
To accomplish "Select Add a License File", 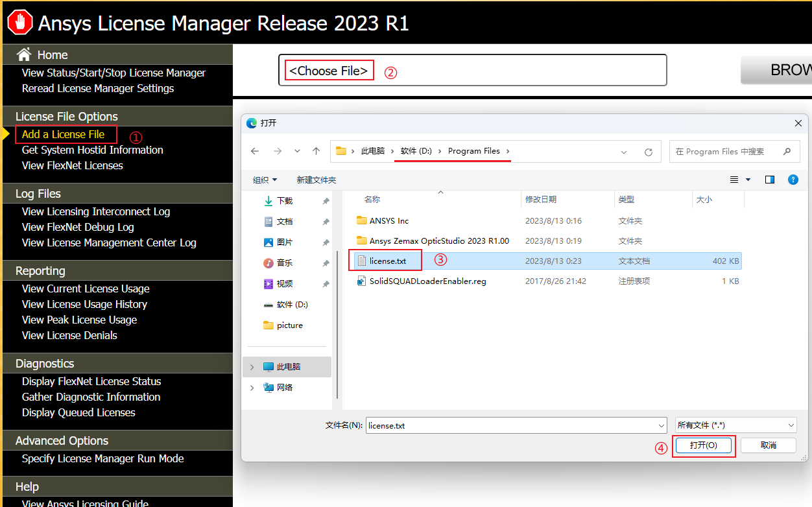I will pos(63,134).
